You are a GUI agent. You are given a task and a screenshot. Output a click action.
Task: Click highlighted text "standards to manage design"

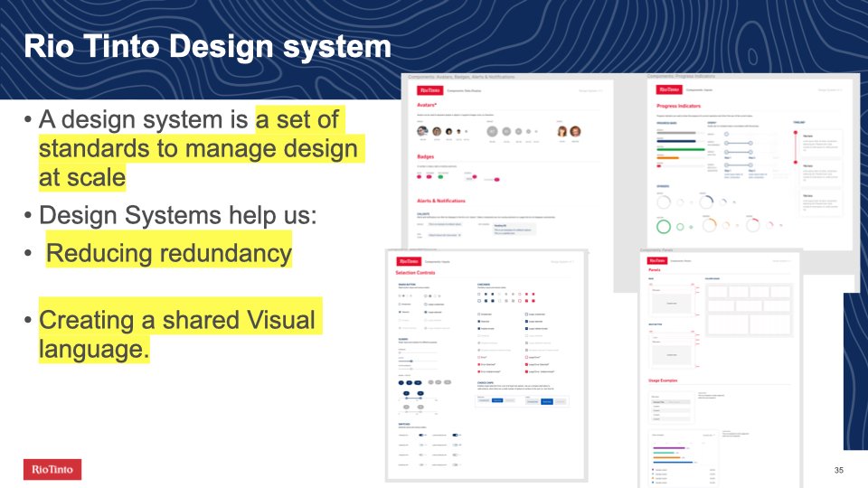click(198, 148)
